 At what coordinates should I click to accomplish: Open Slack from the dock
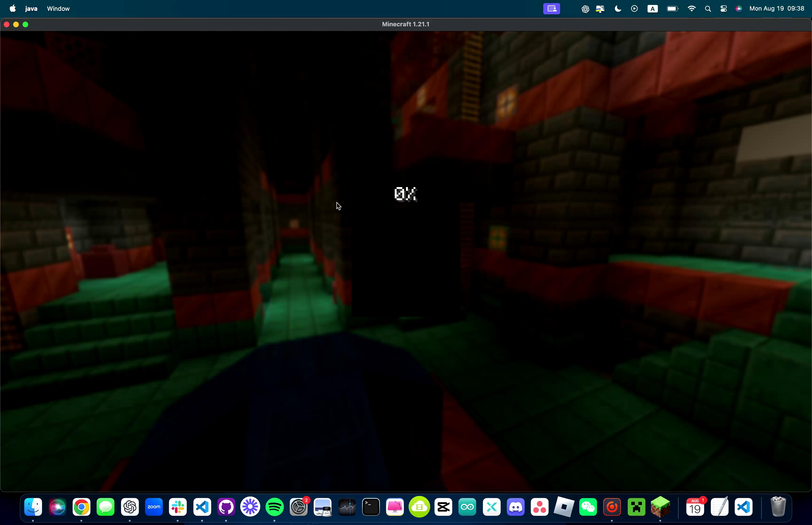coord(178,507)
